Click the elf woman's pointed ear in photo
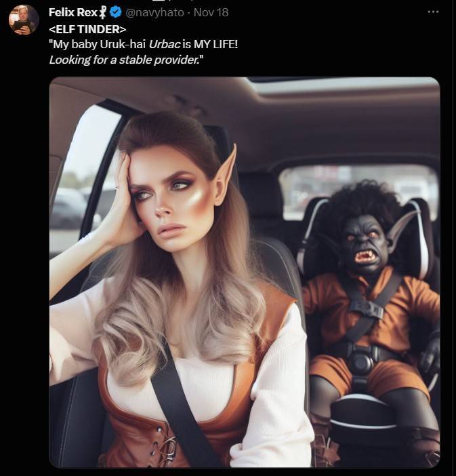Viewport: 456px width, 476px height. pos(226,176)
